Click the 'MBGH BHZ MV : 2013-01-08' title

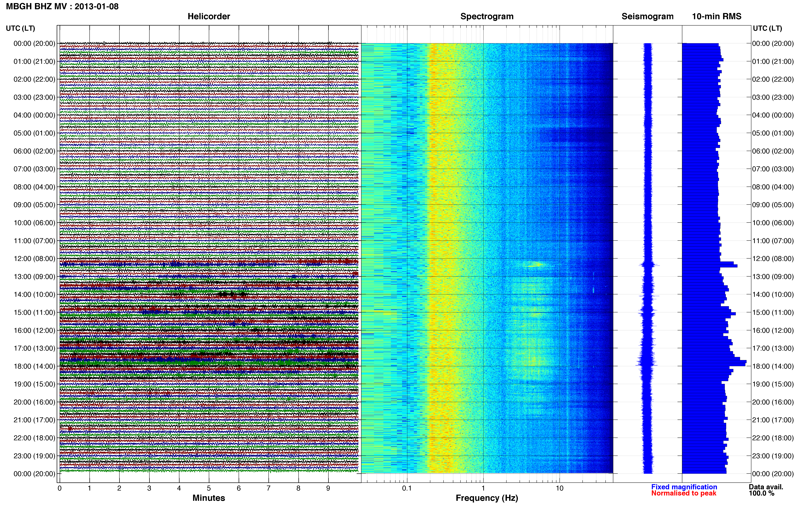coord(62,6)
